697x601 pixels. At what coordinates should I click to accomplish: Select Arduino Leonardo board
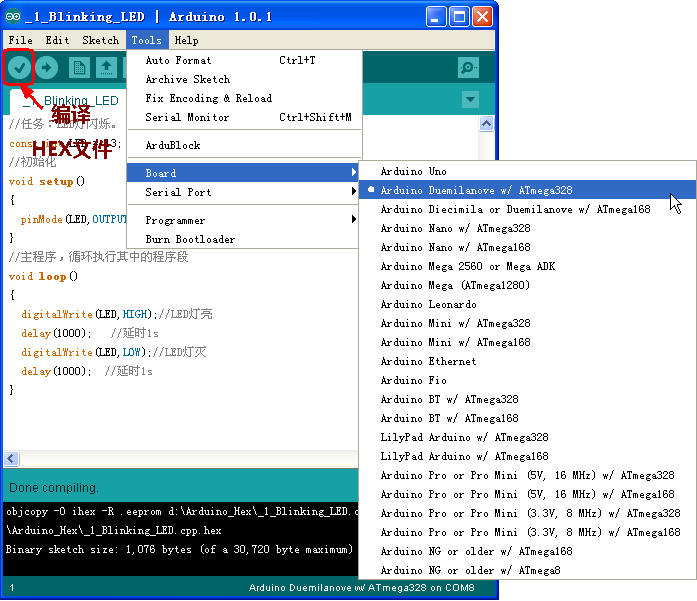(x=527, y=304)
